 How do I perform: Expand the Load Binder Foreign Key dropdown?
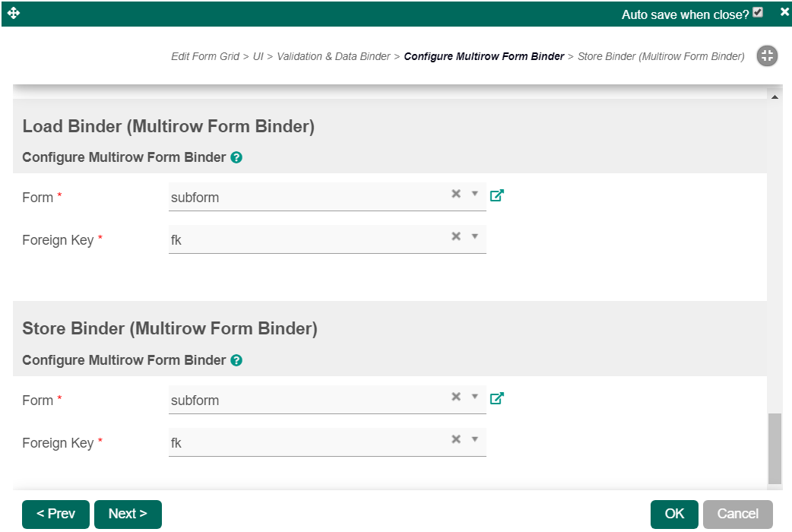coord(474,236)
